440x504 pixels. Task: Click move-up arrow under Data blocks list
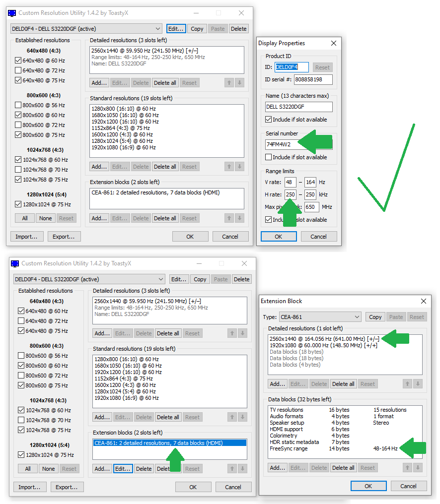pyautogui.click(x=408, y=468)
